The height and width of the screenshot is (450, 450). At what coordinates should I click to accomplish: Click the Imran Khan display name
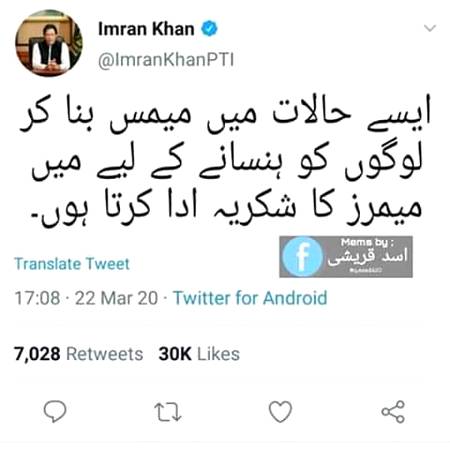pyautogui.click(x=146, y=29)
